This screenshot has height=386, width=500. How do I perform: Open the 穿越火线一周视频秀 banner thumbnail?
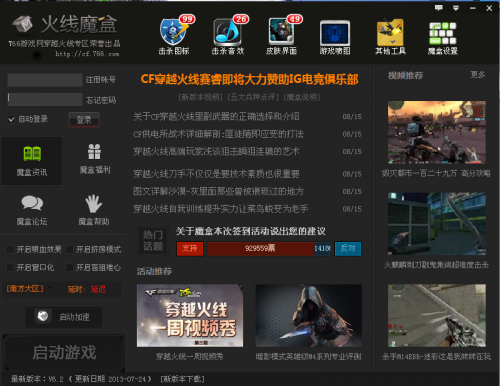(190, 315)
